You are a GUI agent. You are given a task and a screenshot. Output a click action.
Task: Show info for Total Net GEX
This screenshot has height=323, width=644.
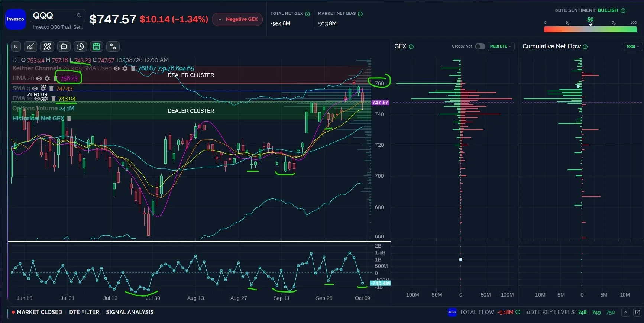(307, 14)
